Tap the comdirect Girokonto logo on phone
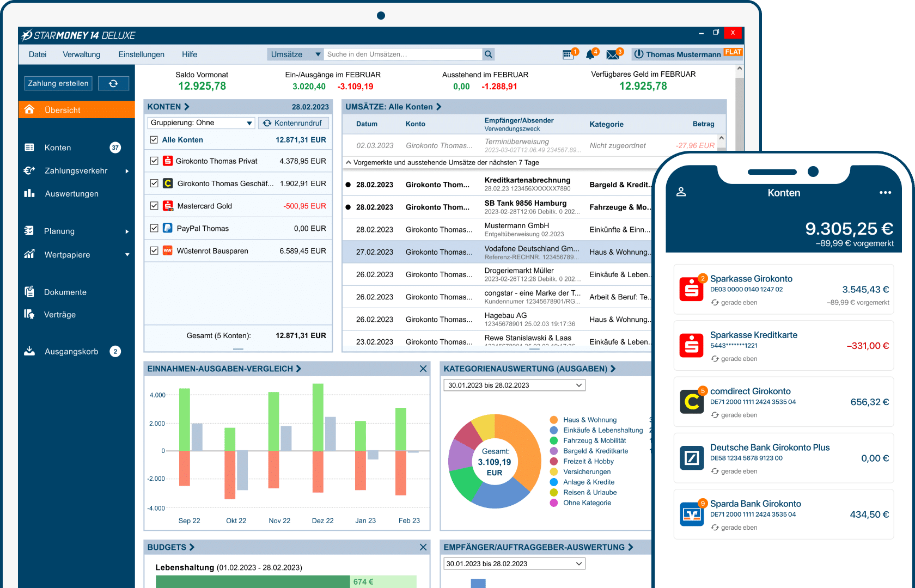 tap(692, 402)
